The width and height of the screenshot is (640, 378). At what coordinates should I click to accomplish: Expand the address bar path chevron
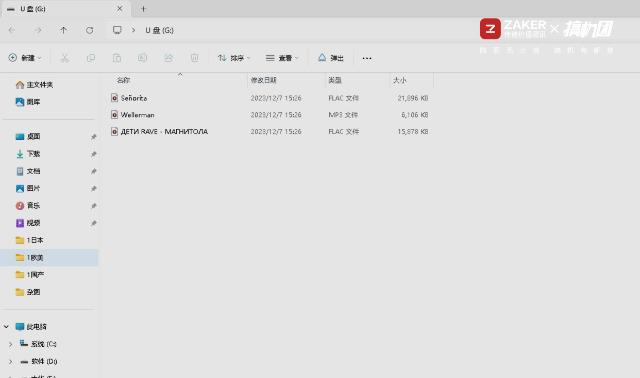(x=133, y=30)
